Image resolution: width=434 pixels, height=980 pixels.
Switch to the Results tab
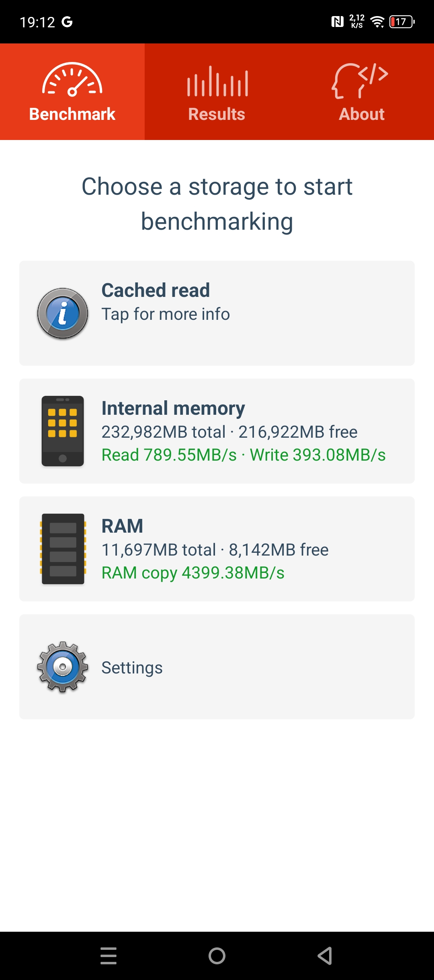[x=217, y=114]
